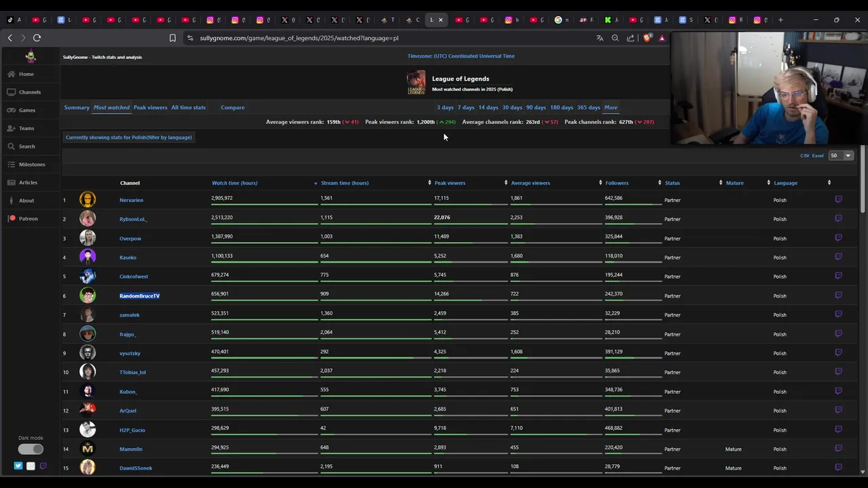Click the More time range option

click(x=611, y=107)
